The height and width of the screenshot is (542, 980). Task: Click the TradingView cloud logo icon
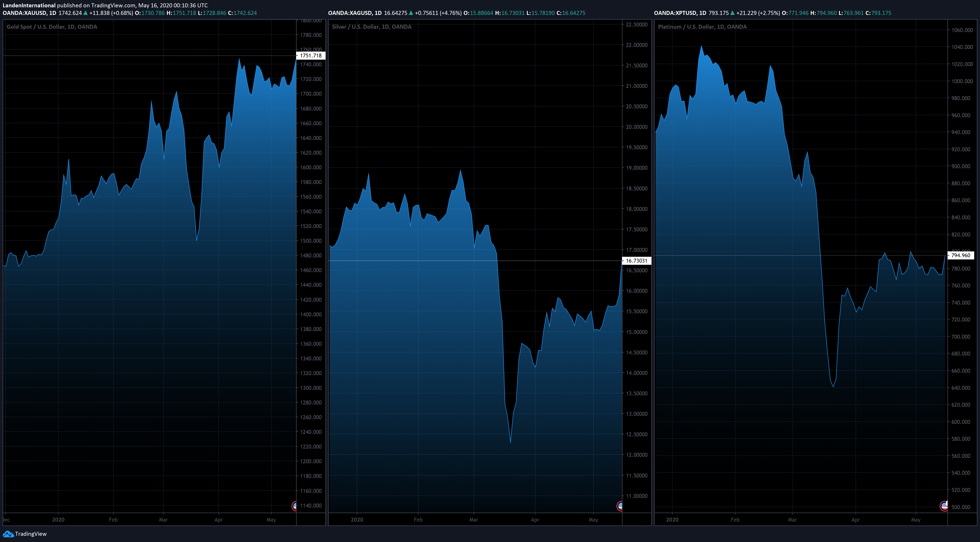8,534
